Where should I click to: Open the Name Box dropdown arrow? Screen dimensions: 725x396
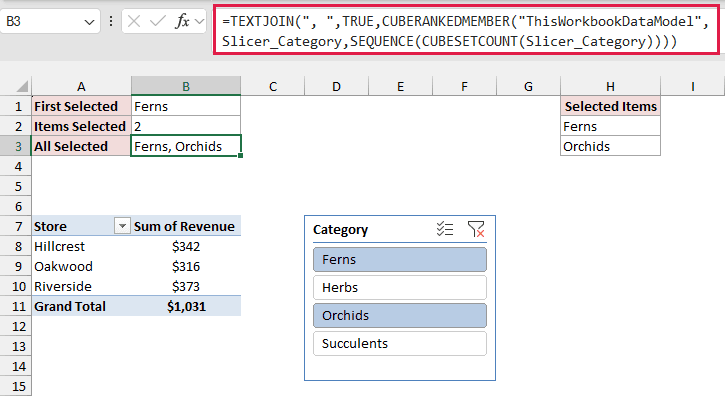[89, 22]
